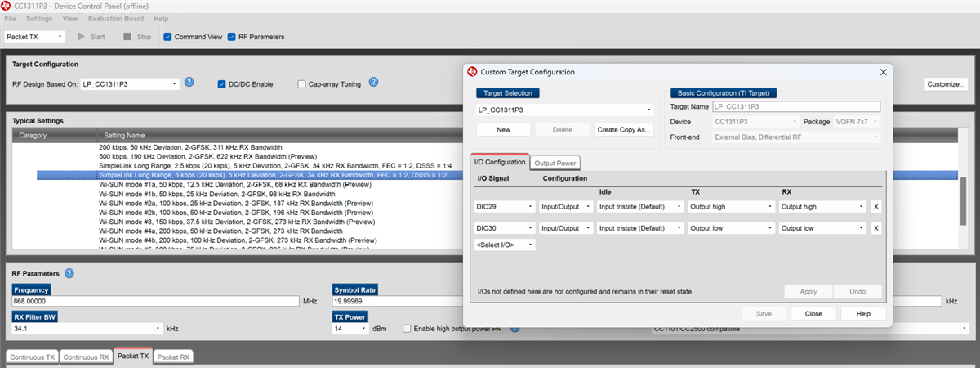Viewport: 980px width, 368px height.
Task: Open the DIO29 I/O signal dropdown
Action: pos(505,207)
